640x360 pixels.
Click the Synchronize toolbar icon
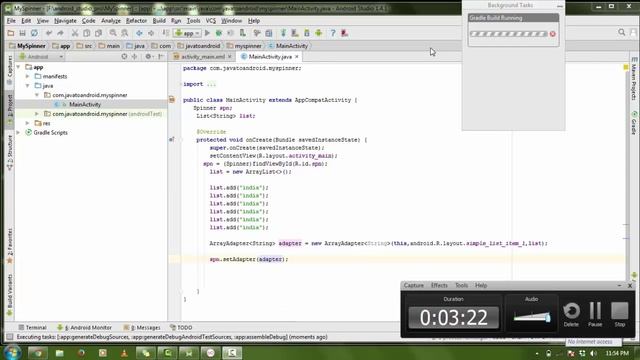[x=34, y=33]
